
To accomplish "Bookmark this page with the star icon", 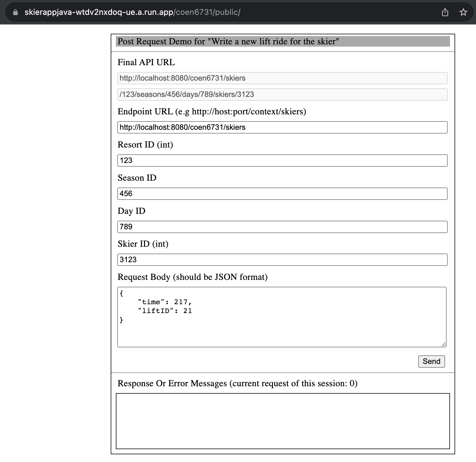I will 463,12.
